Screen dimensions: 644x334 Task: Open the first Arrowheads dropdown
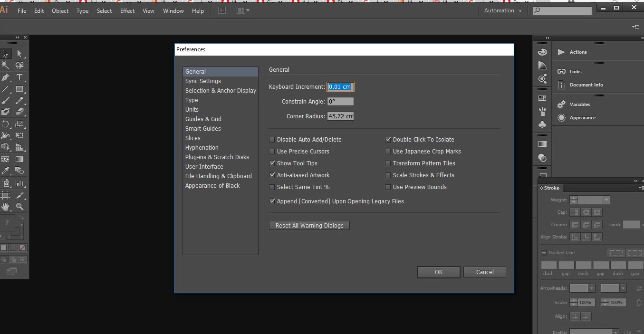(591, 288)
